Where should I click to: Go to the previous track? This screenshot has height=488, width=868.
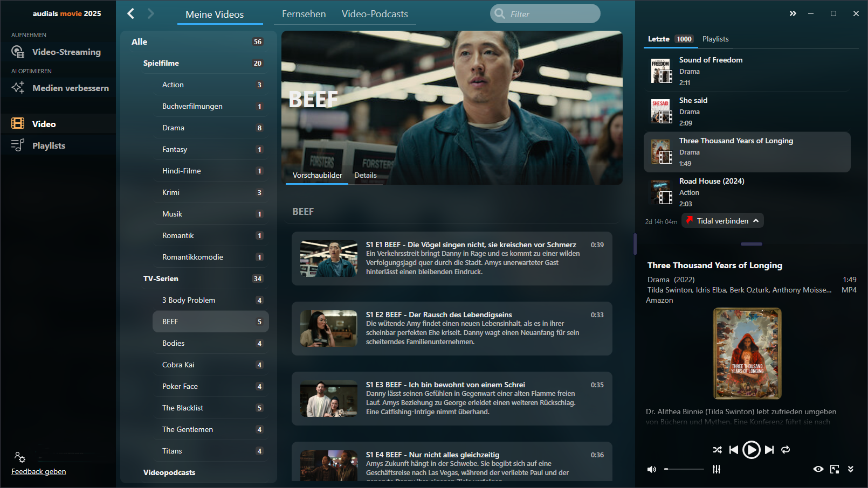click(733, 450)
